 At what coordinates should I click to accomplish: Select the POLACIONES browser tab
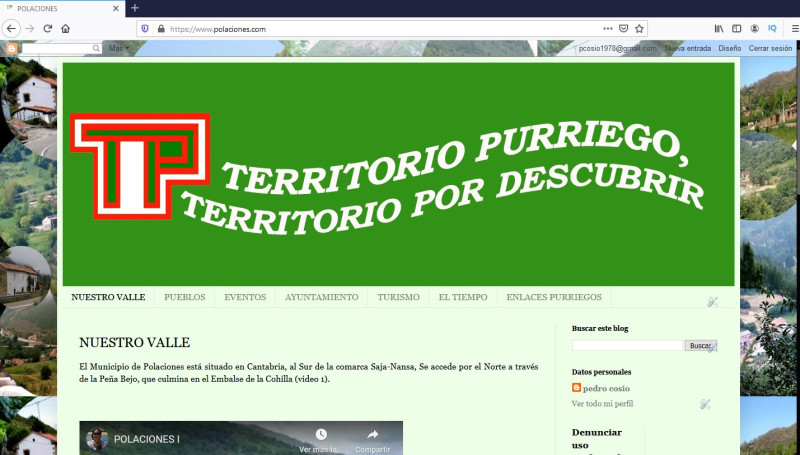click(x=62, y=9)
